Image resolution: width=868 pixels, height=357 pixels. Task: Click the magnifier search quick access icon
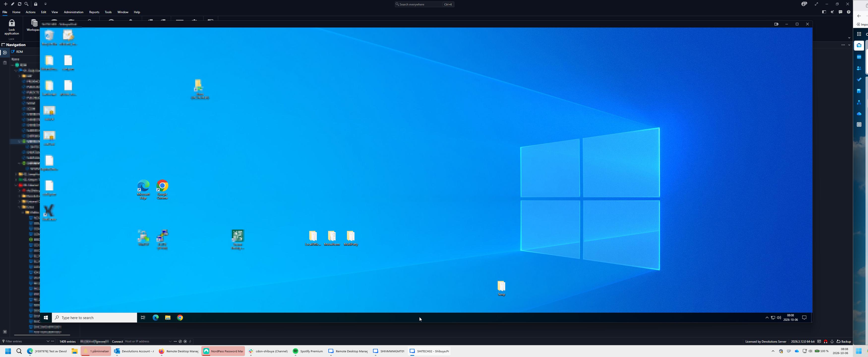click(x=26, y=4)
